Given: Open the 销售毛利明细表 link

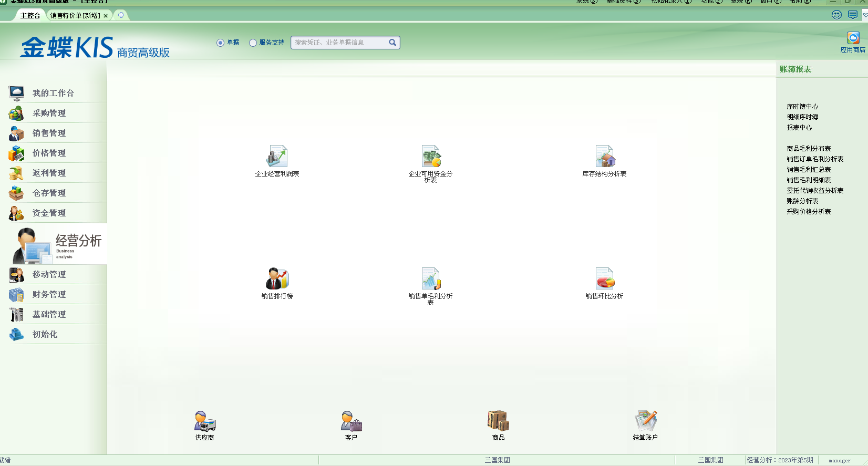Looking at the screenshot, I should (x=809, y=180).
